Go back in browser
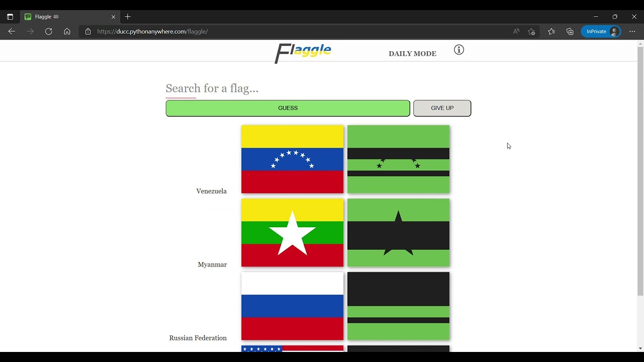 [12, 31]
